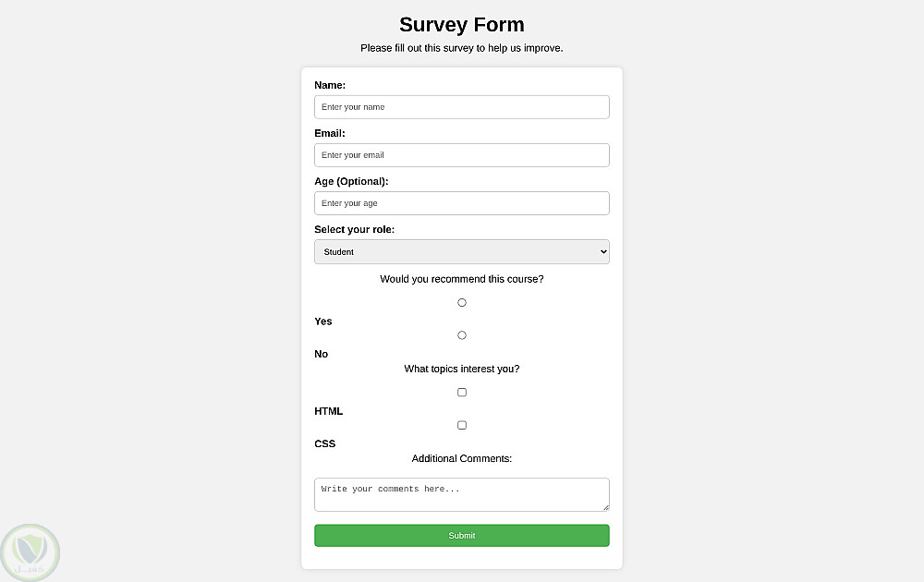Click the "Survey Form" heading
Image resolution: width=924 pixels, height=582 pixels.
461,25
